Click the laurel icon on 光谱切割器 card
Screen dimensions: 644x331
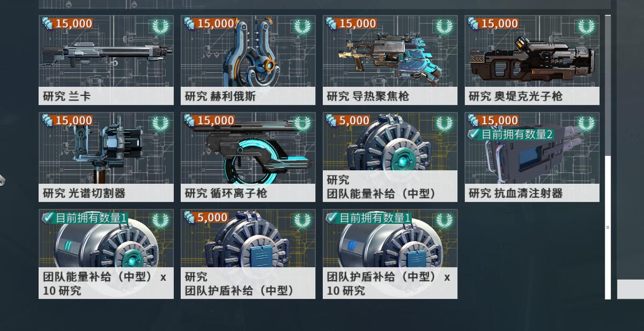pyautogui.click(x=160, y=123)
